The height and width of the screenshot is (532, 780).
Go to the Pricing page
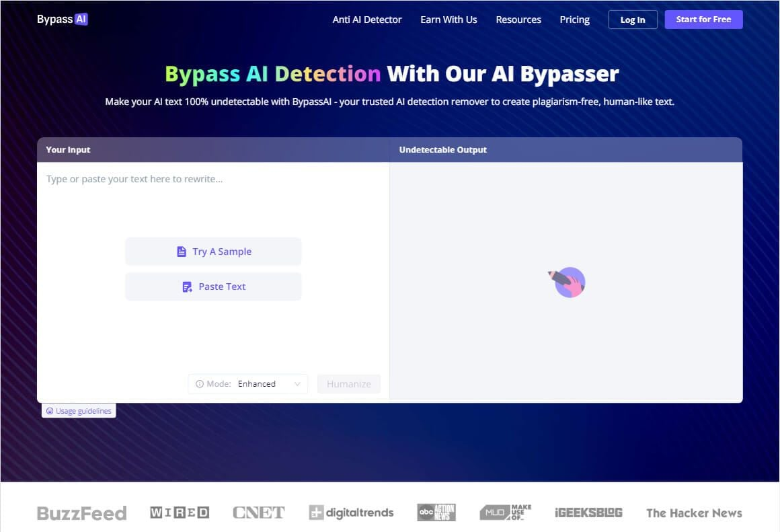pyautogui.click(x=574, y=20)
